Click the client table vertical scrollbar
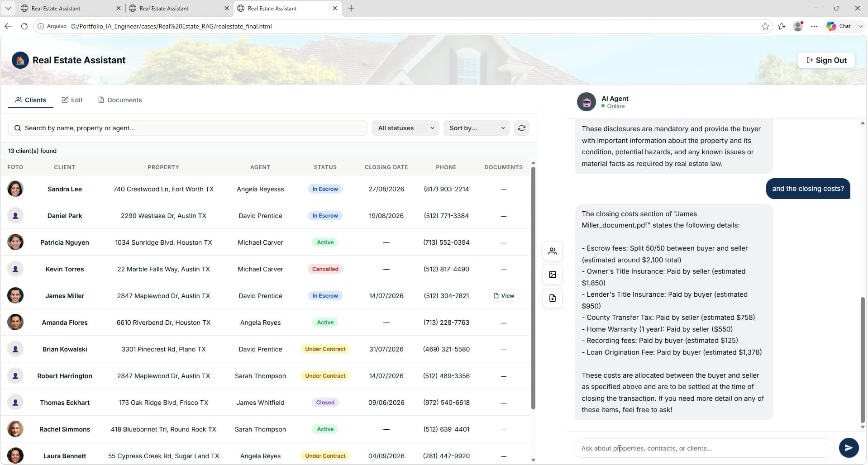868x465 pixels. coord(533,288)
